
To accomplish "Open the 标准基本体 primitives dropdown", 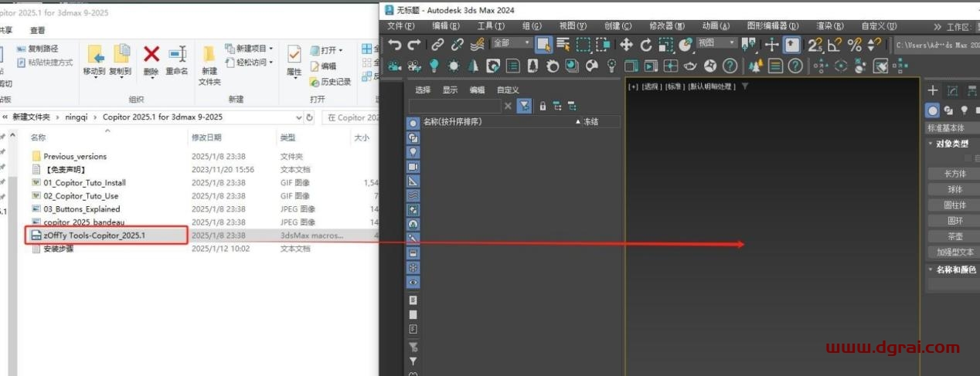I will click(x=952, y=128).
